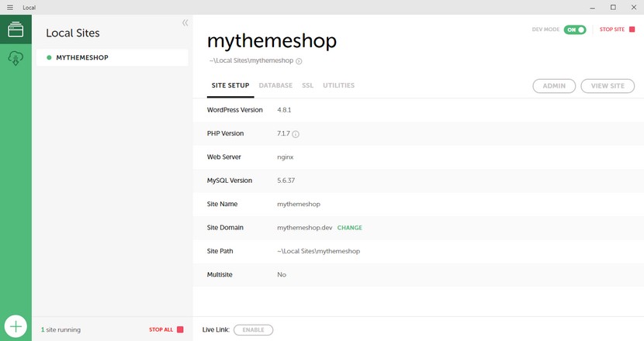Switch to SSL tab
644x341 pixels.
tap(307, 85)
